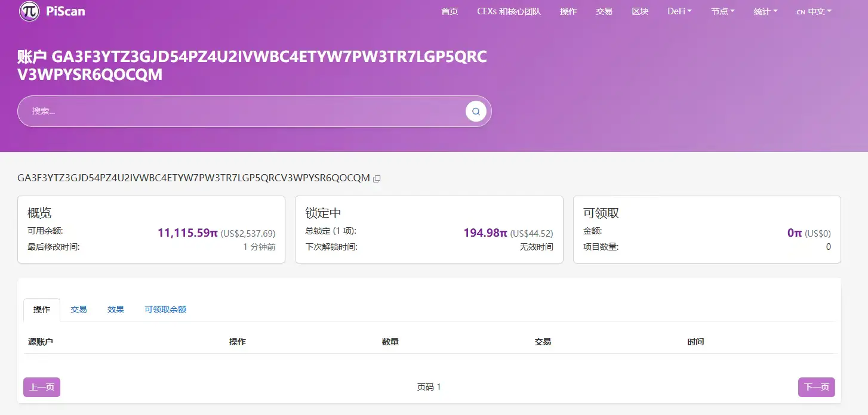Screen dimensions: 868x415
Task: Expand the DeFi dropdown menu
Action: tap(679, 11)
